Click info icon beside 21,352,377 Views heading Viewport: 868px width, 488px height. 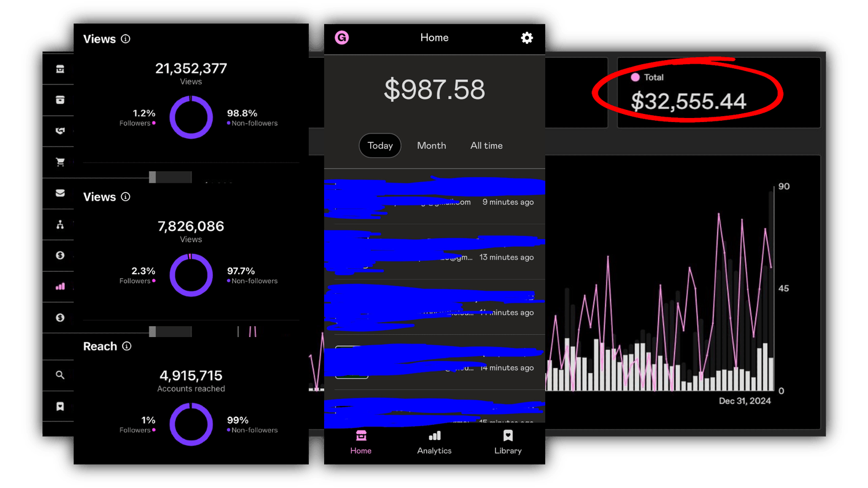tap(126, 39)
